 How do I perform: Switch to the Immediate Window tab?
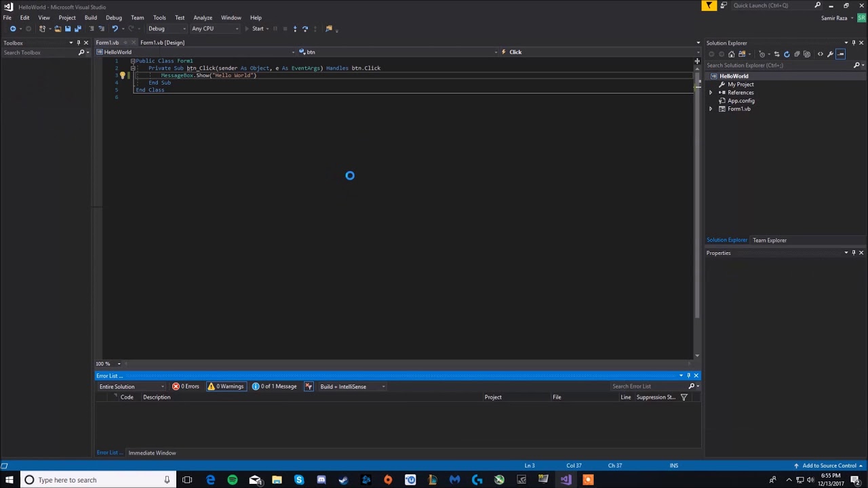coord(152,453)
